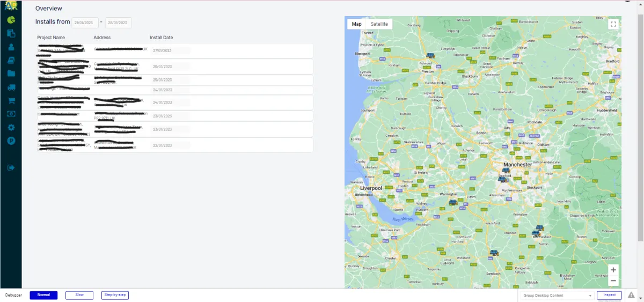Zoom in the map with plus button
This screenshot has height=302, width=644.
pyautogui.click(x=613, y=270)
